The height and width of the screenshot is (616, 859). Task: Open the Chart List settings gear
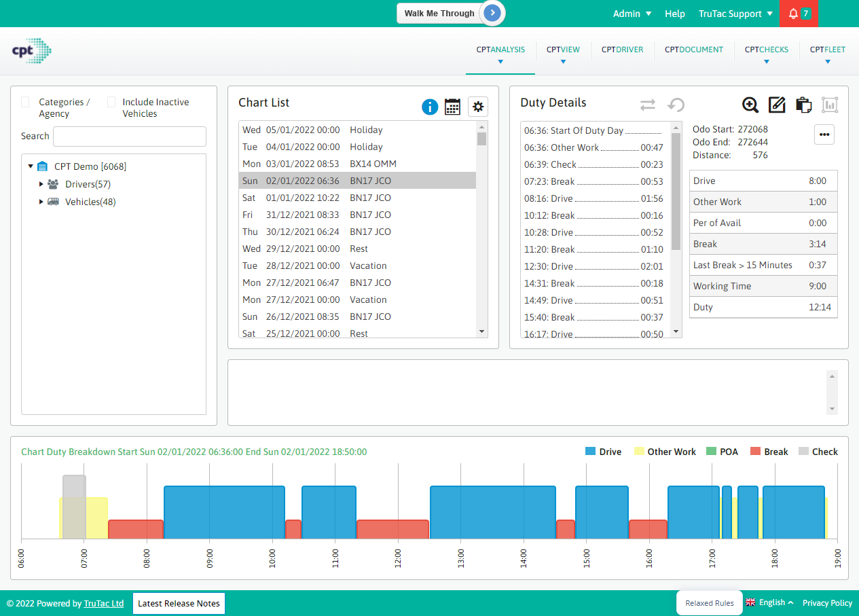(477, 107)
